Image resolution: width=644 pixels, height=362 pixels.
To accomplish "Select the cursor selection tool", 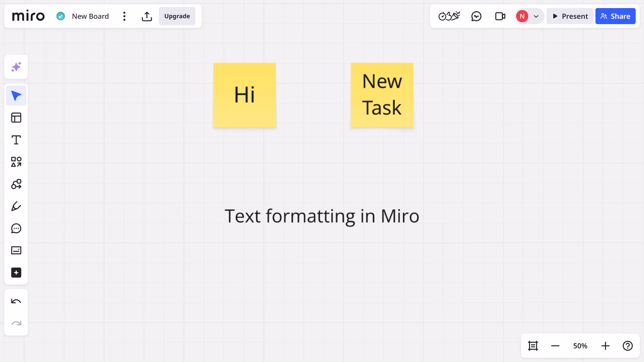I will [16, 96].
